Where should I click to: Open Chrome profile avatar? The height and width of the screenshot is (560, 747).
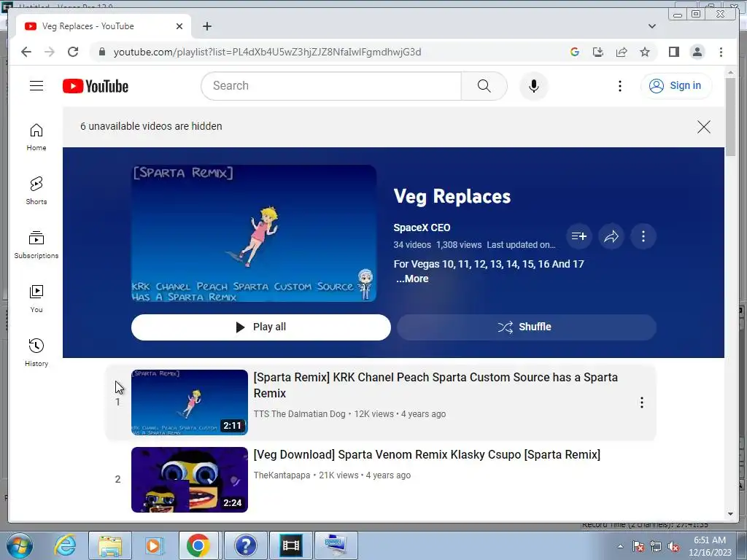697,52
